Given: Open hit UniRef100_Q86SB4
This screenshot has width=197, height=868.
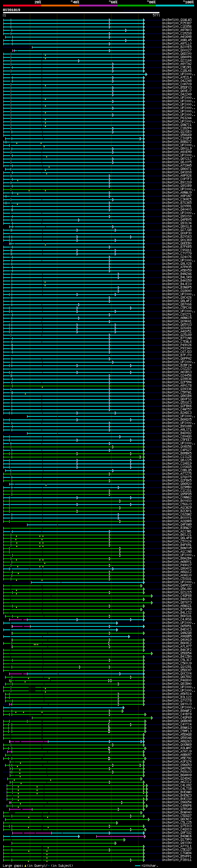Looking at the screenshot, I should (x=177, y=396).
